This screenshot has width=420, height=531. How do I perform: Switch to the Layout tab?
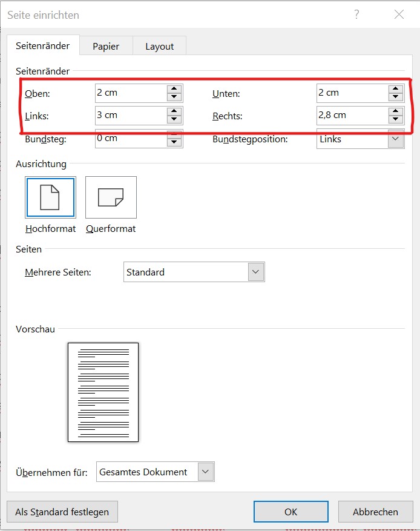[x=159, y=46]
